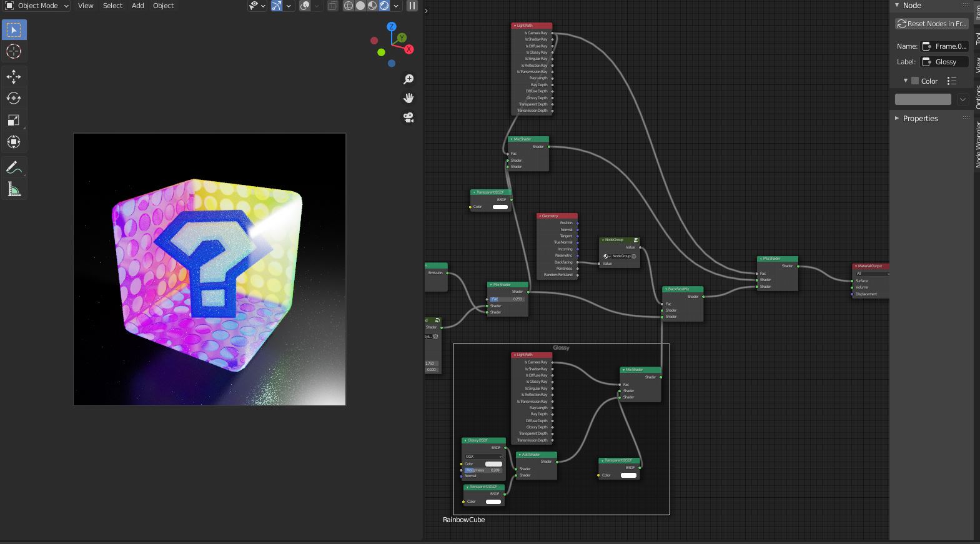This screenshot has height=544, width=980.
Task: Switch to solid viewport shading
Action: pyautogui.click(x=360, y=6)
